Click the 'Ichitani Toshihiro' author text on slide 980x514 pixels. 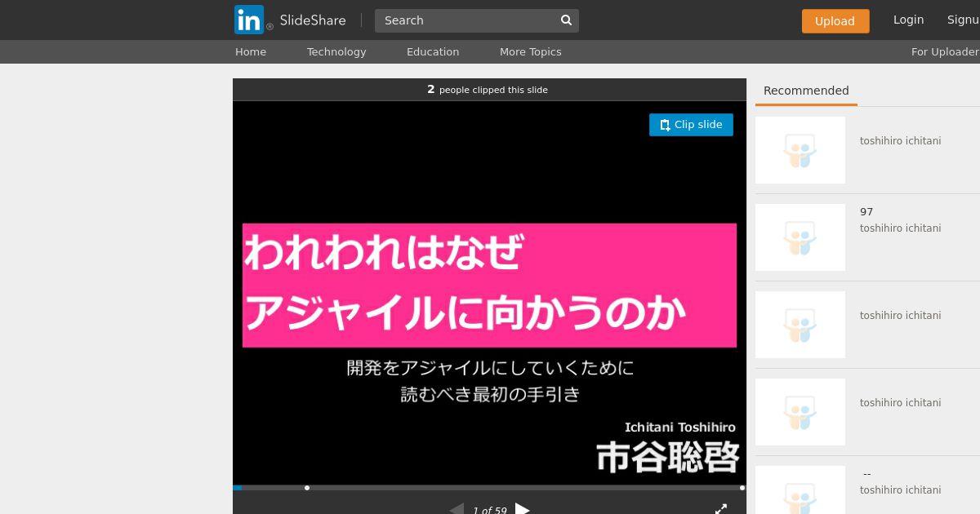(x=680, y=428)
